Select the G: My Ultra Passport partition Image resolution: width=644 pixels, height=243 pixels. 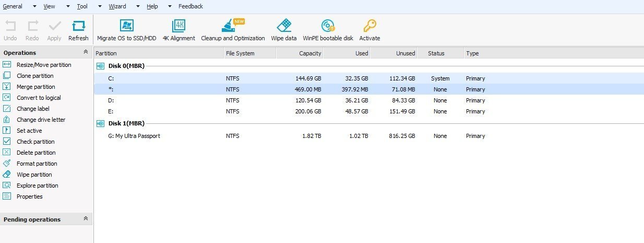[x=369, y=136]
